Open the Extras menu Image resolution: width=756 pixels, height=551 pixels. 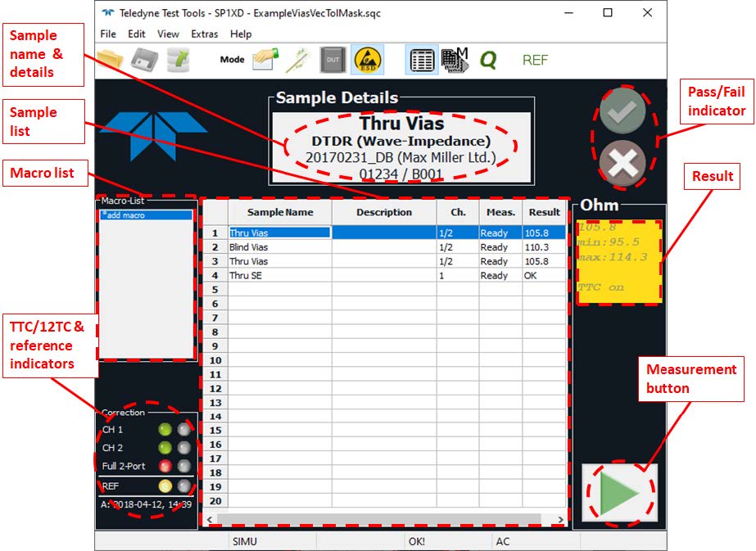pyautogui.click(x=204, y=34)
